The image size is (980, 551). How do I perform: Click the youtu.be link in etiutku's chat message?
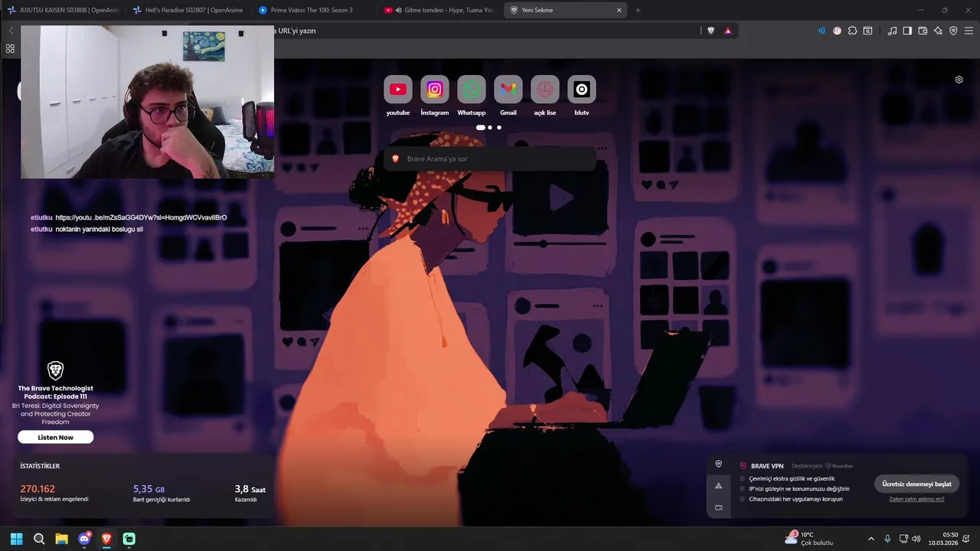tap(141, 217)
